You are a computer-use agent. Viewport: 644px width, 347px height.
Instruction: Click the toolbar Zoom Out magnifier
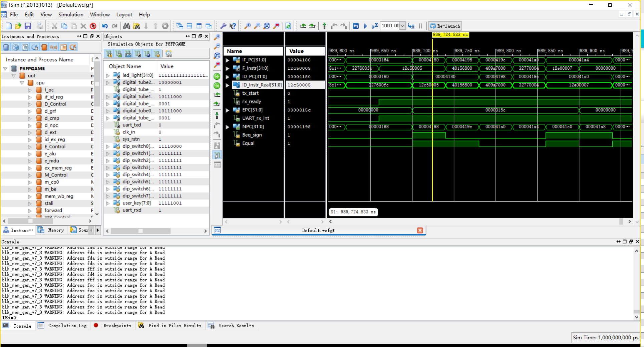coord(257,26)
